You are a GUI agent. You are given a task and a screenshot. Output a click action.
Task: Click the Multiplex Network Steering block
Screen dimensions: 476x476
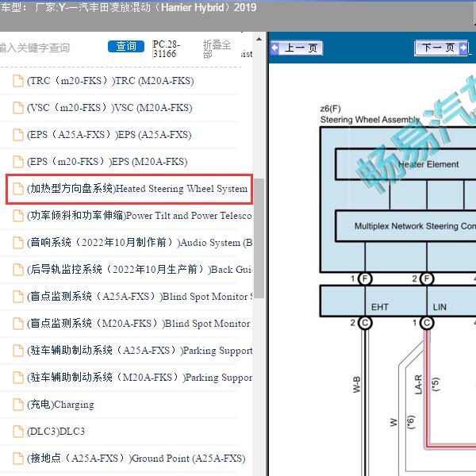click(x=406, y=226)
